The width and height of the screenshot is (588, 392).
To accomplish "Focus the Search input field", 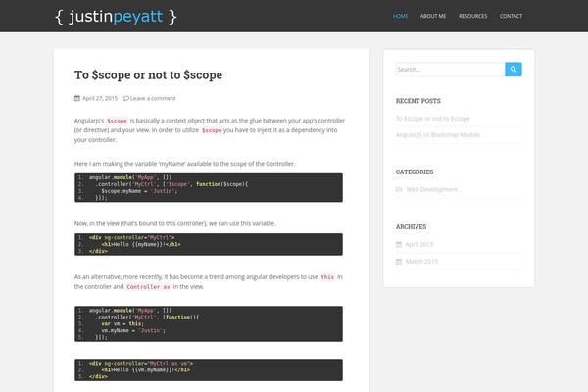I will pos(451,69).
